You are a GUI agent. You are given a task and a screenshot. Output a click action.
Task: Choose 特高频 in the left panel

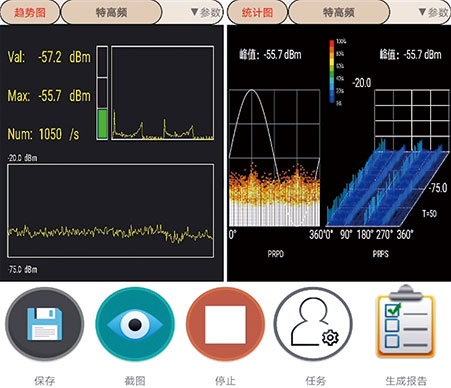(111, 13)
